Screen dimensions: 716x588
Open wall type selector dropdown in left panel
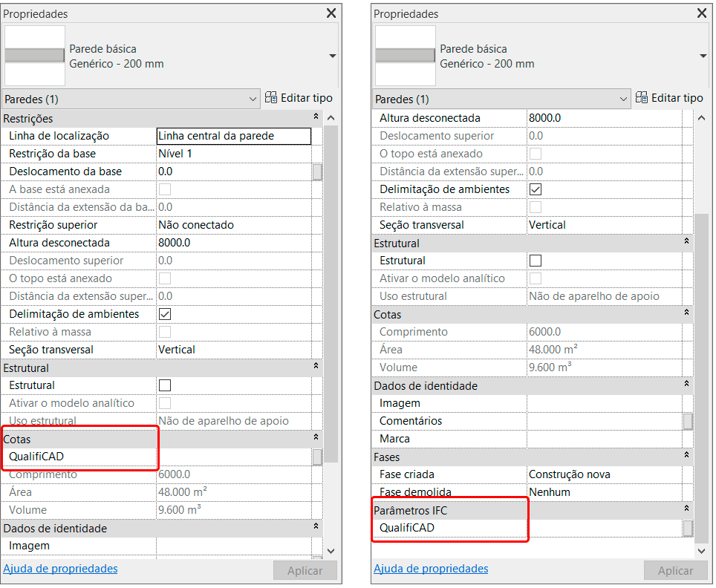[332, 56]
